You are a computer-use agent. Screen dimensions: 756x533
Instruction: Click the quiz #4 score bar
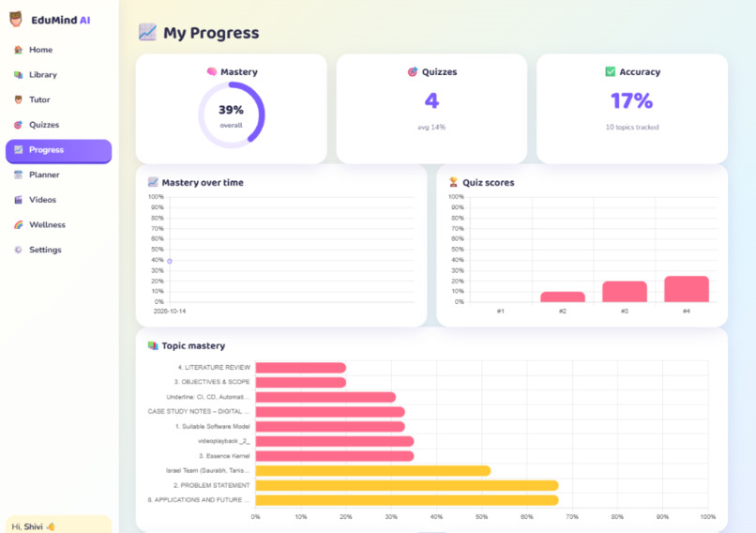(687, 289)
